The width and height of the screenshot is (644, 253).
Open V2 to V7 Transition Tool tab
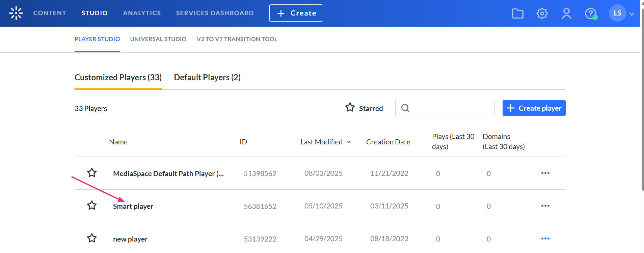[x=237, y=39]
